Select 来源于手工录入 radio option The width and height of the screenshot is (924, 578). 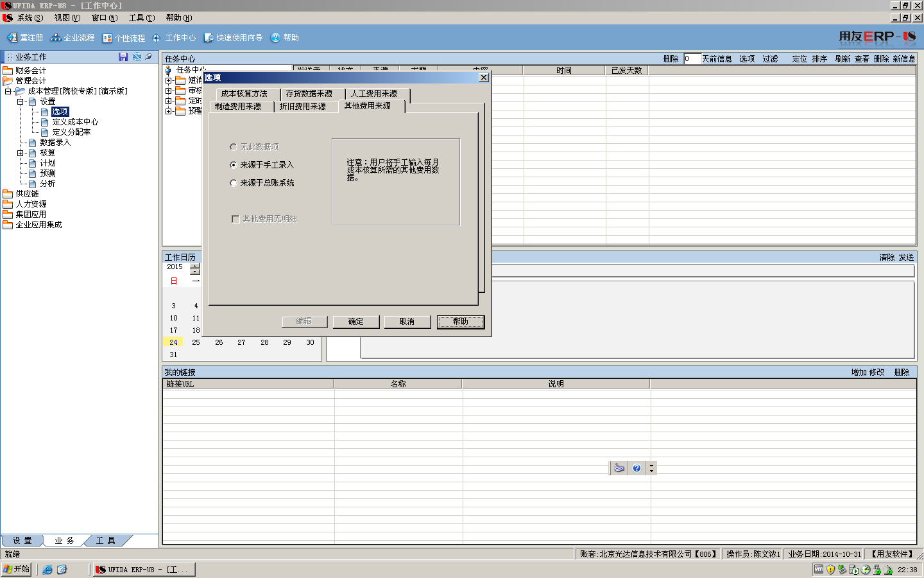[234, 165]
